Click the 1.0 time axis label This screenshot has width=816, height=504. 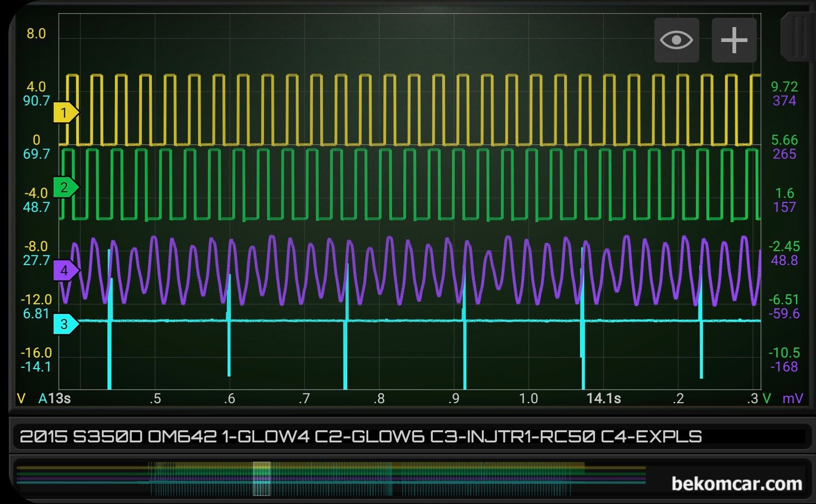pos(528,398)
